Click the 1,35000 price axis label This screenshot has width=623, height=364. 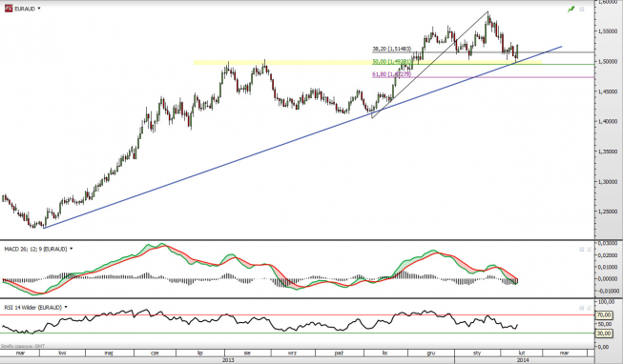609,152
